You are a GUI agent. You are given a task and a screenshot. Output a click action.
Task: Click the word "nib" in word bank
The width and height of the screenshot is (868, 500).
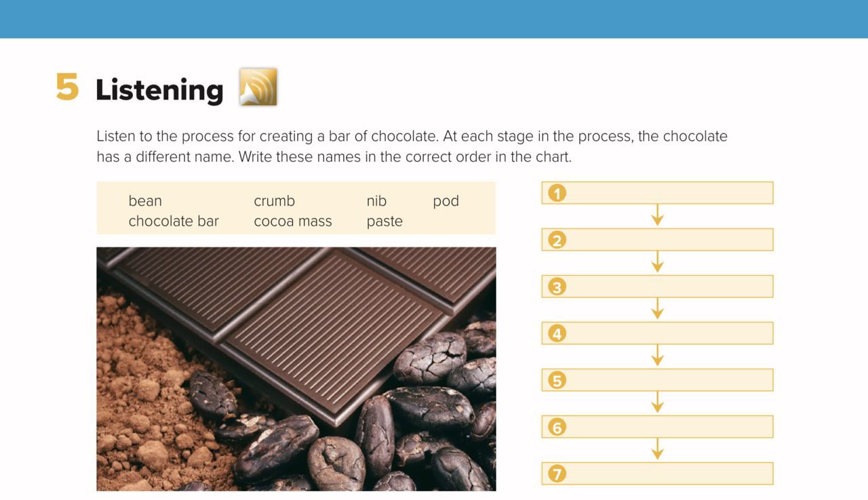coord(376,201)
